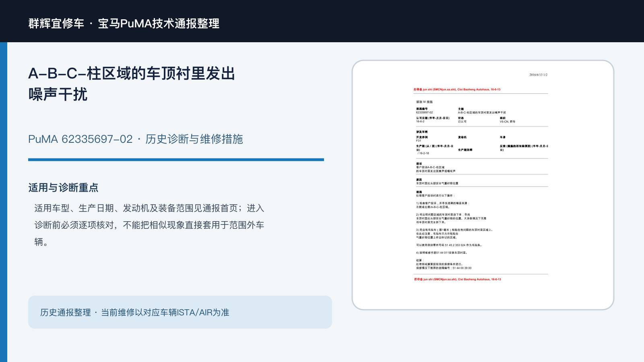Click the 历史通报整理 note box at bottom
644x362 pixels.
click(180, 312)
